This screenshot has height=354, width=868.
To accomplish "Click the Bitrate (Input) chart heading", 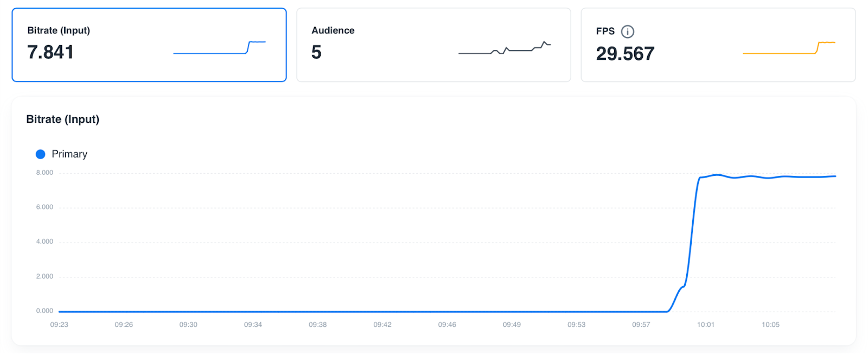I will [x=63, y=119].
